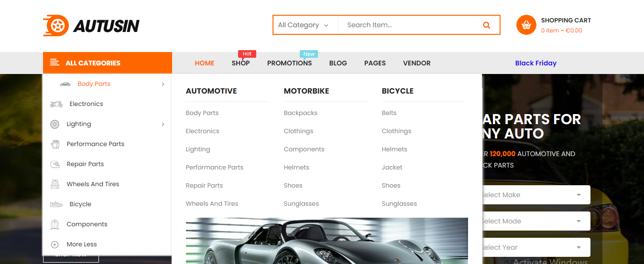The image size is (644, 264).
Task: Open Belts under Bicycle
Action: (389, 113)
